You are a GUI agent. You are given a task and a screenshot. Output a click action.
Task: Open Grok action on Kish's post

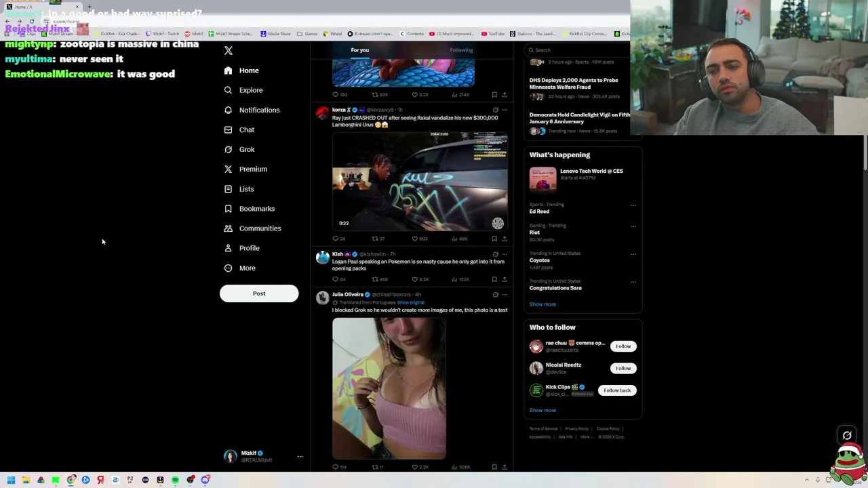pyautogui.click(x=495, y=254)
